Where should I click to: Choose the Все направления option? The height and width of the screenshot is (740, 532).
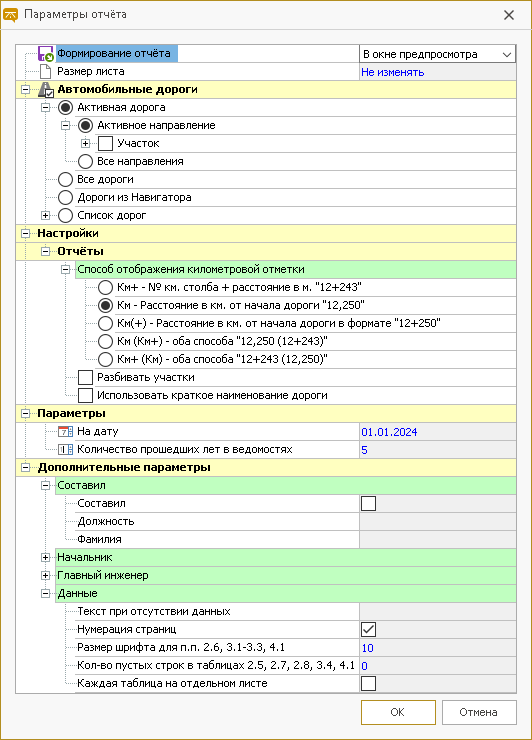pyautogui.click(x=85, y=161)
